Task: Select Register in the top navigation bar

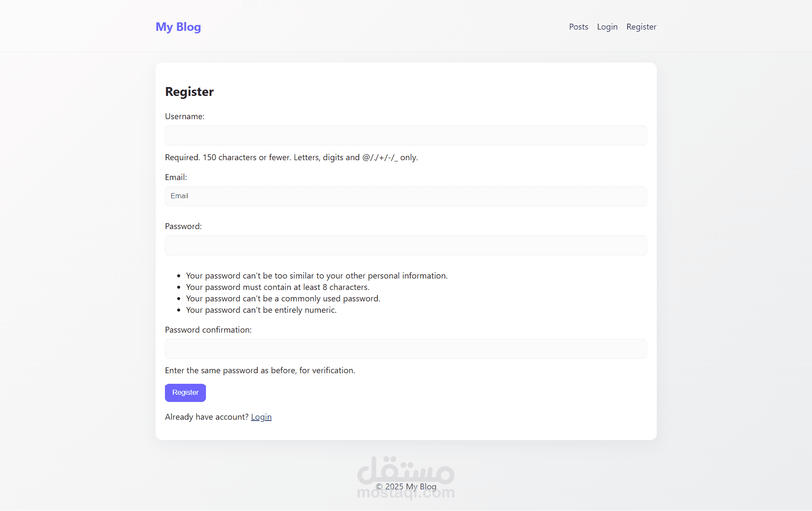Action: point(641,27)
